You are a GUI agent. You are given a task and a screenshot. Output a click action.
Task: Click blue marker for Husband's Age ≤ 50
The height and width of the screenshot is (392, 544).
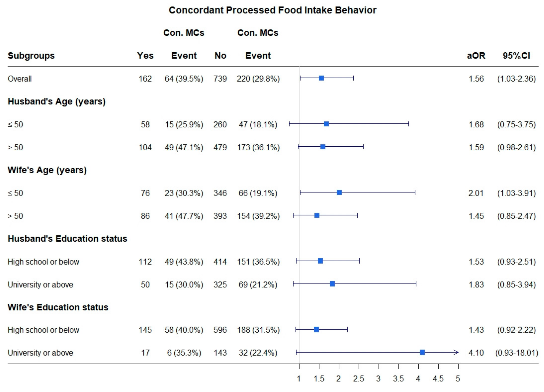click(x=326, y=124)
